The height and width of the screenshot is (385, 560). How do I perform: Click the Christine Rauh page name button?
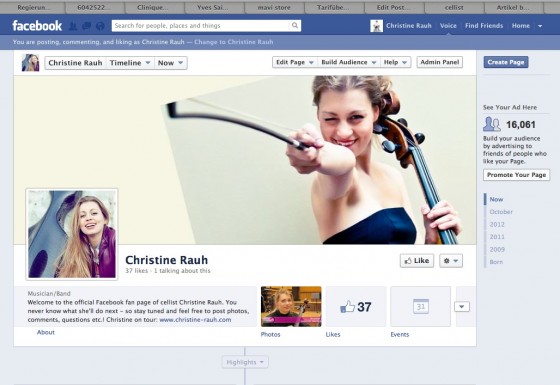click(x=75, y=63)
